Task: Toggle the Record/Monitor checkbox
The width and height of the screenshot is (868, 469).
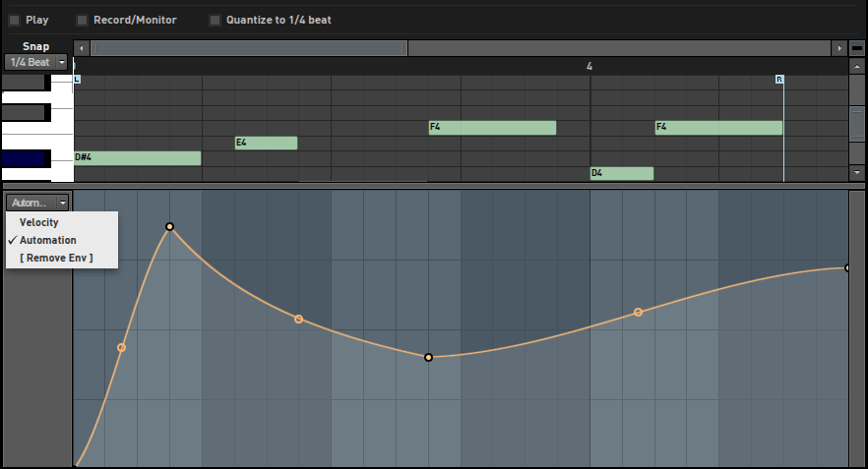Action: coord(82,21)
